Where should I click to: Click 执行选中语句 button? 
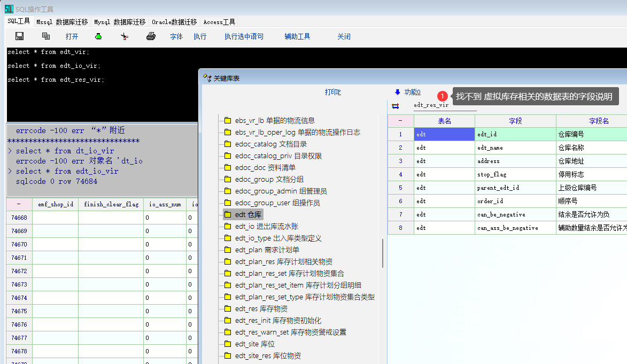[244, 36]
